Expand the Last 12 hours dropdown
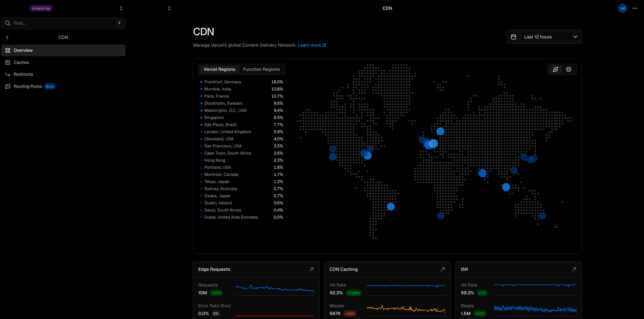The width and height of the screenshot is (644, 319). [x=550, y=37]
